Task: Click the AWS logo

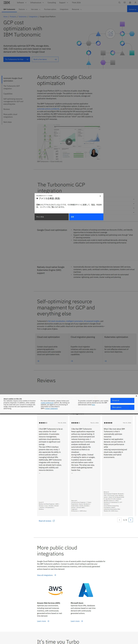Action: click(x=55, y=591)
